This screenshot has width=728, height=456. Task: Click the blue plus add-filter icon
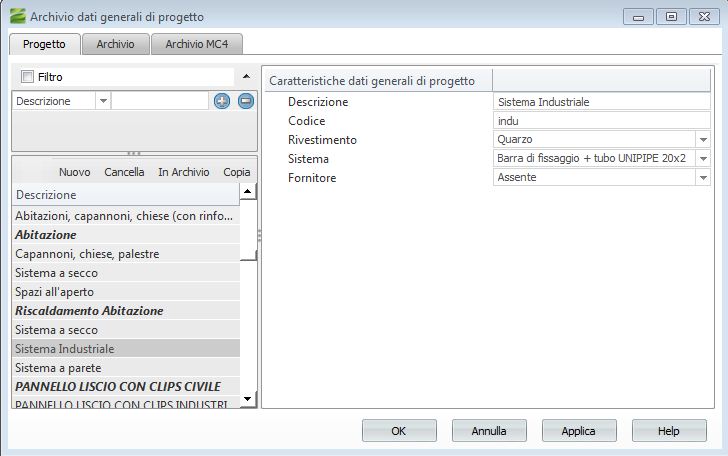pos(222,101)
